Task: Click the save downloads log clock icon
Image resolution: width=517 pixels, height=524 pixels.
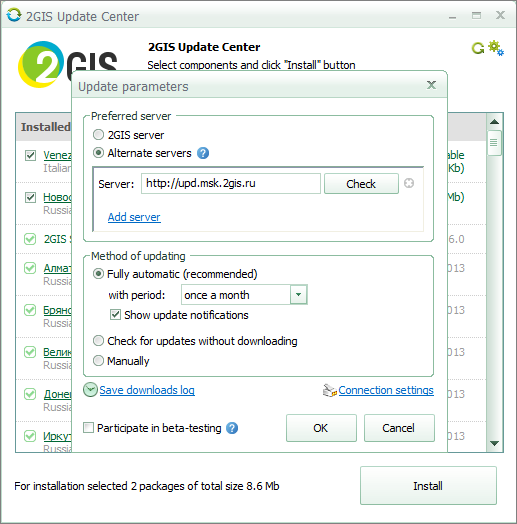Action: [90, 390]
